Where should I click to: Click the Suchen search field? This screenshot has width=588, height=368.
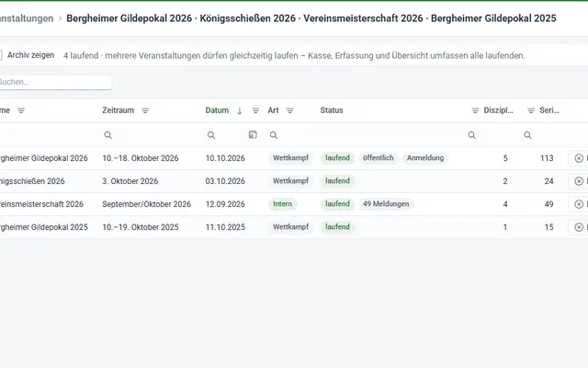click(55, 82)
